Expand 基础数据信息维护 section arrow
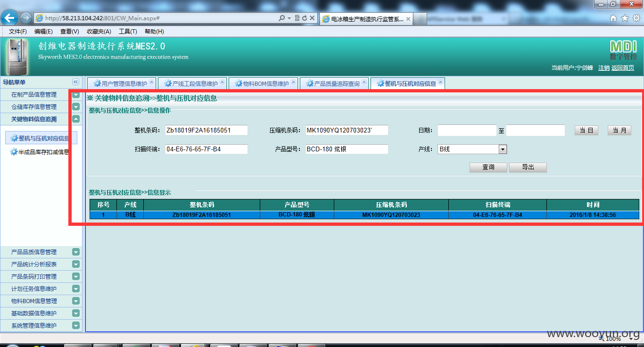The width and height of the screenshot is (644, 347). coord(76,314)
